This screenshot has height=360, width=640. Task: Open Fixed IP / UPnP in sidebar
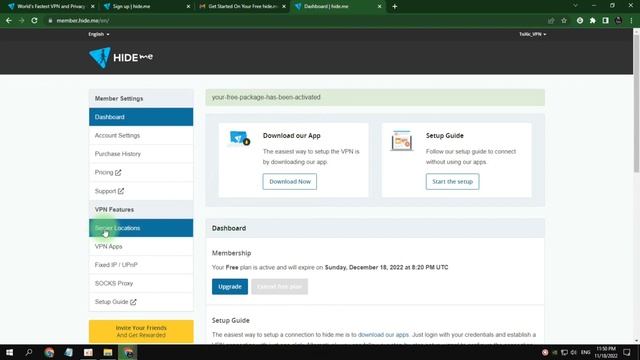point(141,265)
